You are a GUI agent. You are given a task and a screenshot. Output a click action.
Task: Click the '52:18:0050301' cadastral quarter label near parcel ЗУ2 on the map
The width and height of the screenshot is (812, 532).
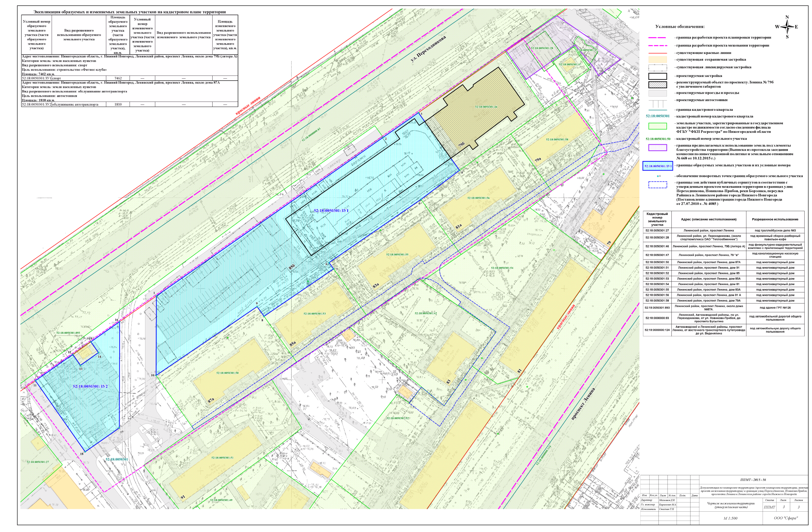point(117,459)
